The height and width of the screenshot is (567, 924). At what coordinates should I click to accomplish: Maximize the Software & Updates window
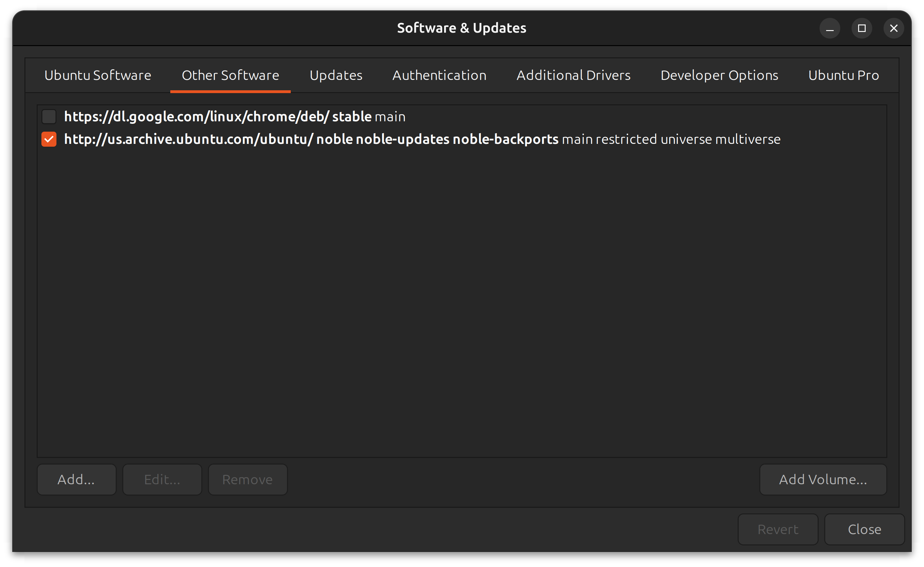[862, 28]
